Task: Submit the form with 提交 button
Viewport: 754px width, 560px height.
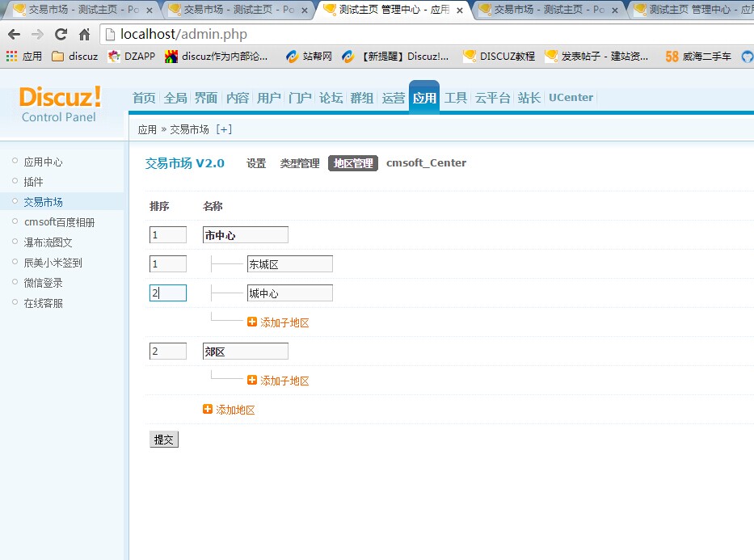Action: 164,440
